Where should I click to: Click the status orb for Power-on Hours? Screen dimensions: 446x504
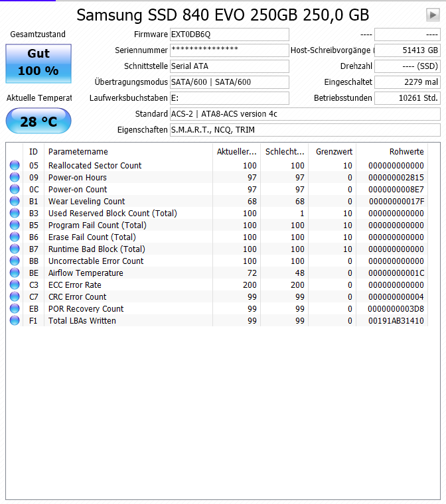[x=15, y=177]
